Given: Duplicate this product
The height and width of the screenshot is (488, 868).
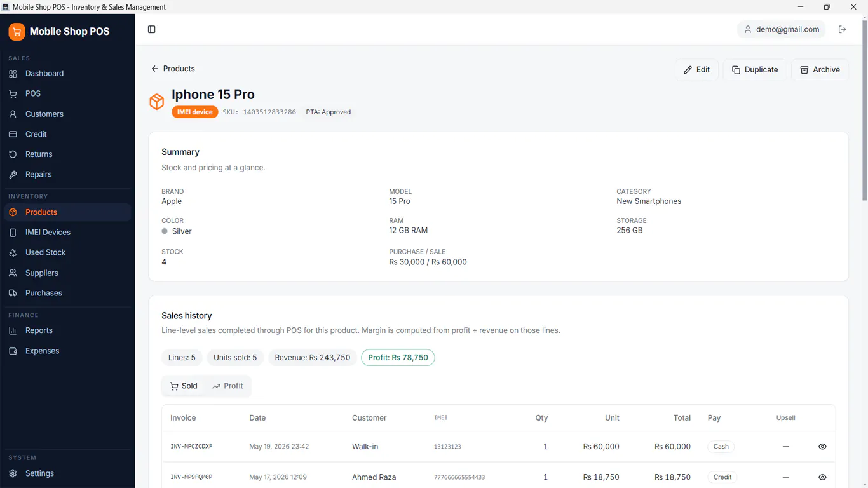Looking at the screenshot, I should (x=755, y=70).
